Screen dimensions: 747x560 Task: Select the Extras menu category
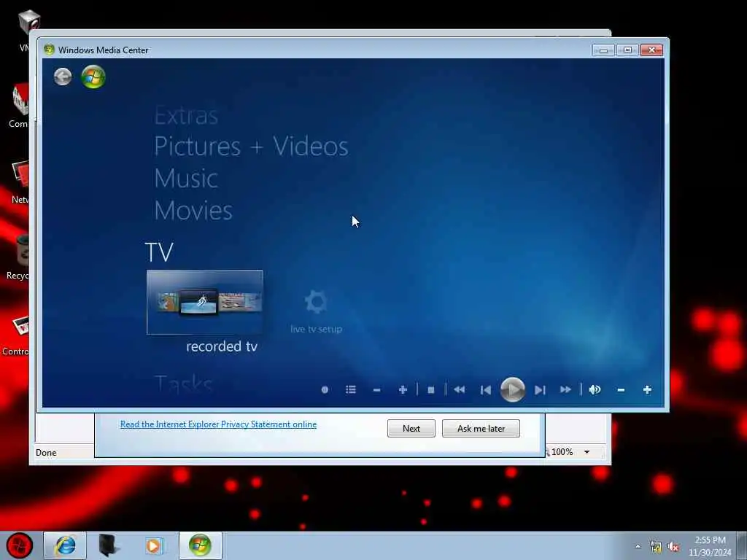click(186, 116)
